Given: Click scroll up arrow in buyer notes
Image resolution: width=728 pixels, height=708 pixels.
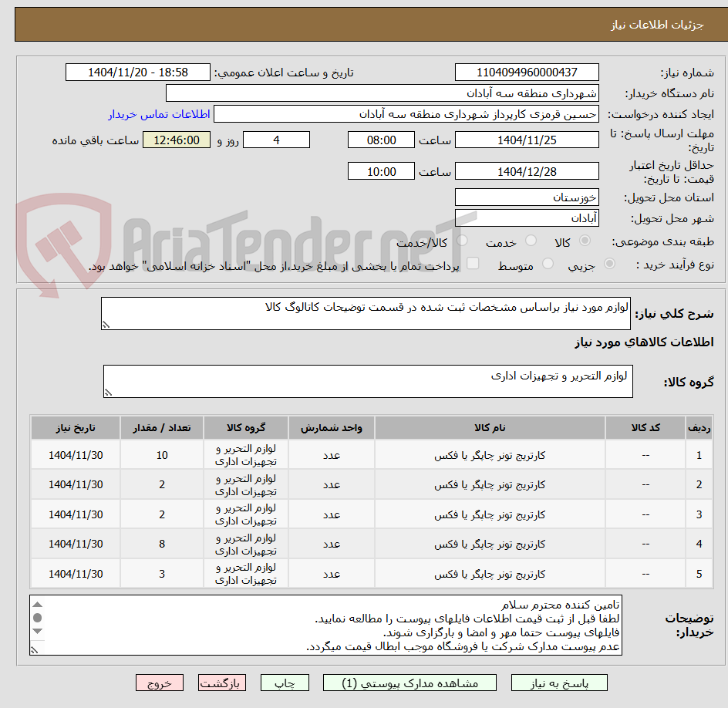Looking at the screenshot, I should [38, 605].
